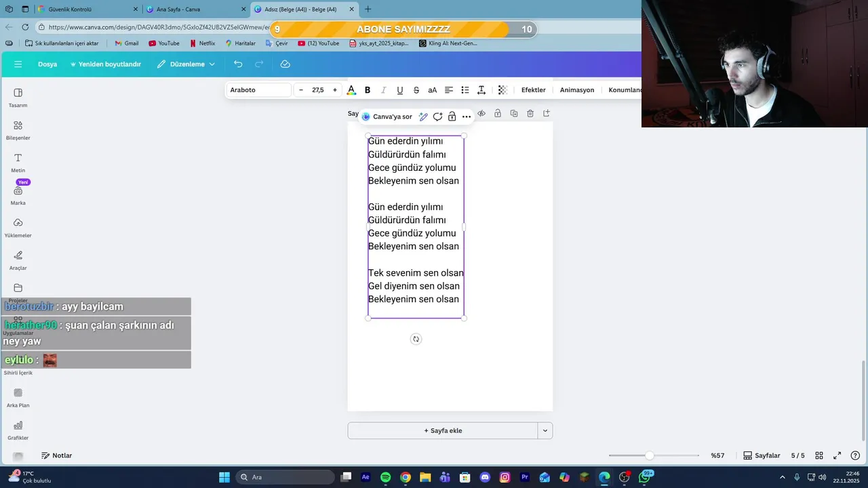Open the text color picker

click(351, 89)
